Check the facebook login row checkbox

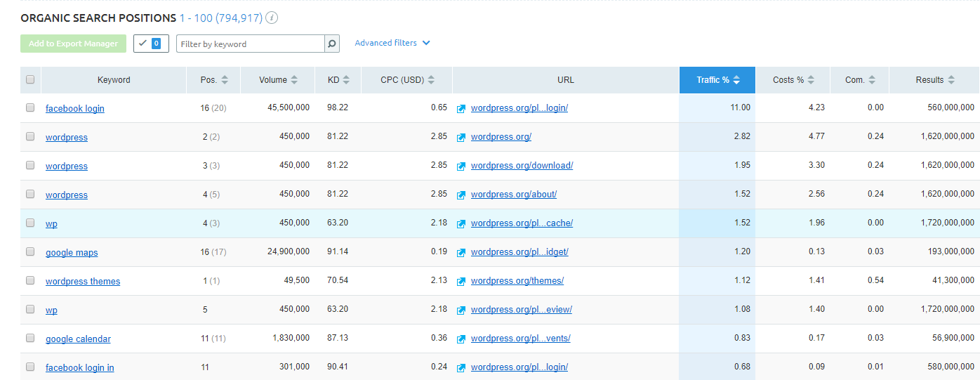coord(30,107)
